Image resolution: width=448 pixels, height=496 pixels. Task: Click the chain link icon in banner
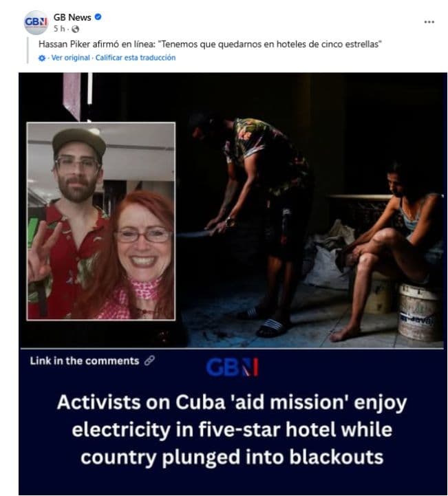point(149,360)
